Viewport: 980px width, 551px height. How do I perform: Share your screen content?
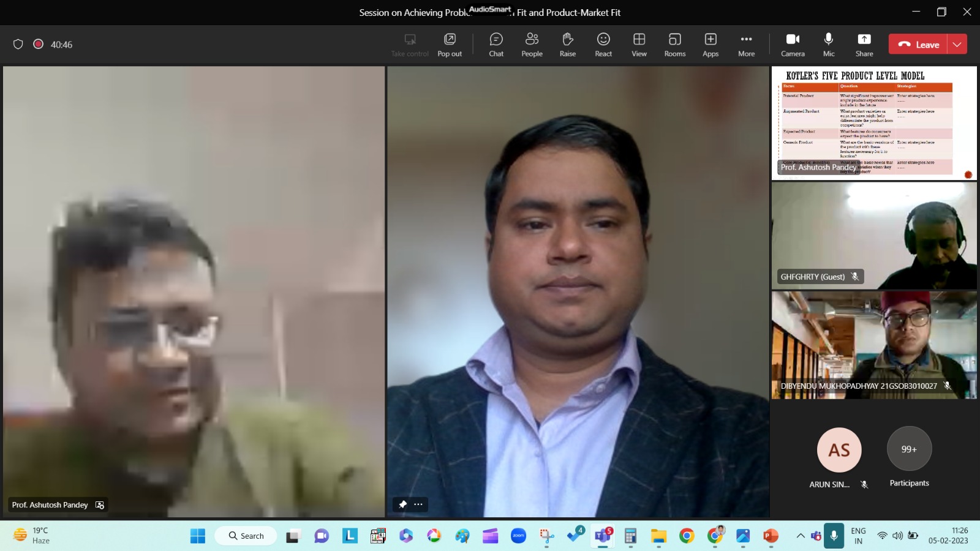pyautogui.click(x=864, y=45)
